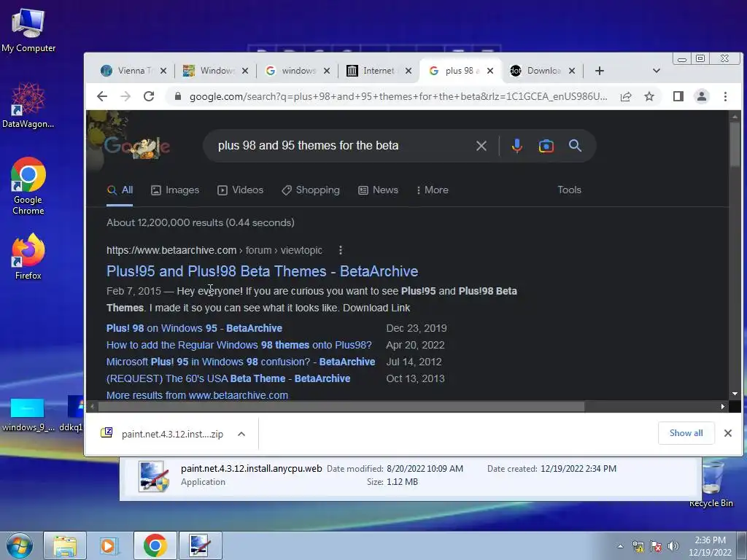Image resolution: width=747 pixels, height=560 pixels.
Task: Open My Computer desktop icon
Action: click(x=28, y=31)
